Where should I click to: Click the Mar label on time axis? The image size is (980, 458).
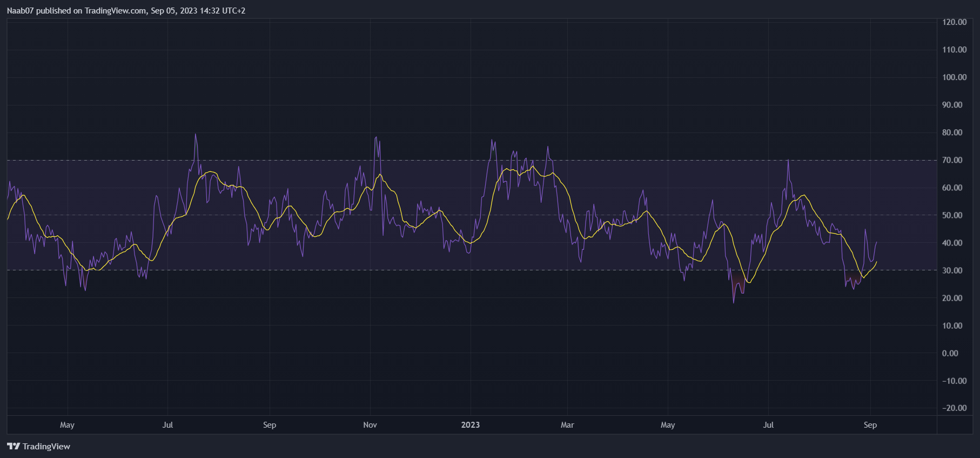tap(567, 425)
